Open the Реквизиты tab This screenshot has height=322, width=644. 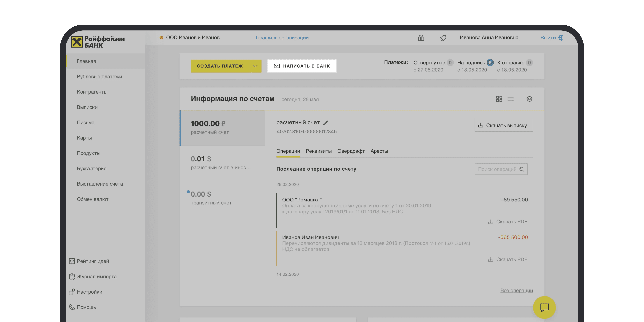pyautogui.click(x=319, y=151)
